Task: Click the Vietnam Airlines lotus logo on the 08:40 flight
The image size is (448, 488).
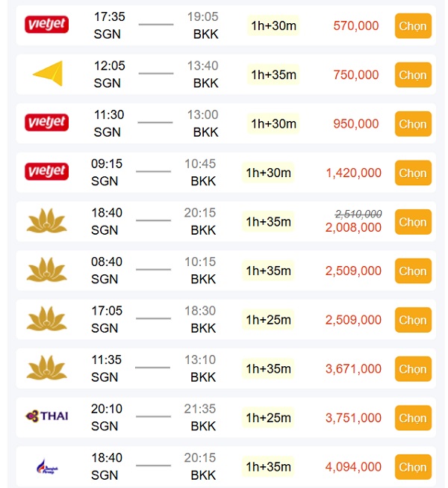Action: point(47,271)
